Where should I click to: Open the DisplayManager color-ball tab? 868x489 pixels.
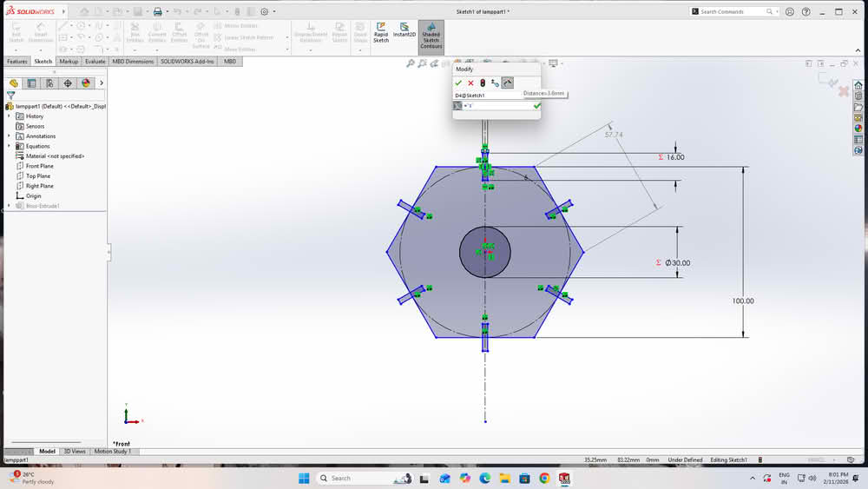click(86, 83)
